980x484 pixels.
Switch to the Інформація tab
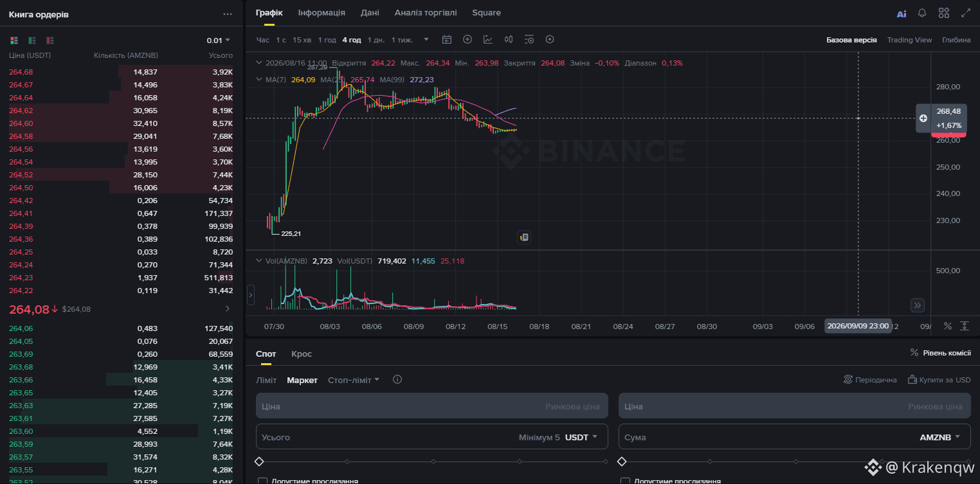pos(322,13)
